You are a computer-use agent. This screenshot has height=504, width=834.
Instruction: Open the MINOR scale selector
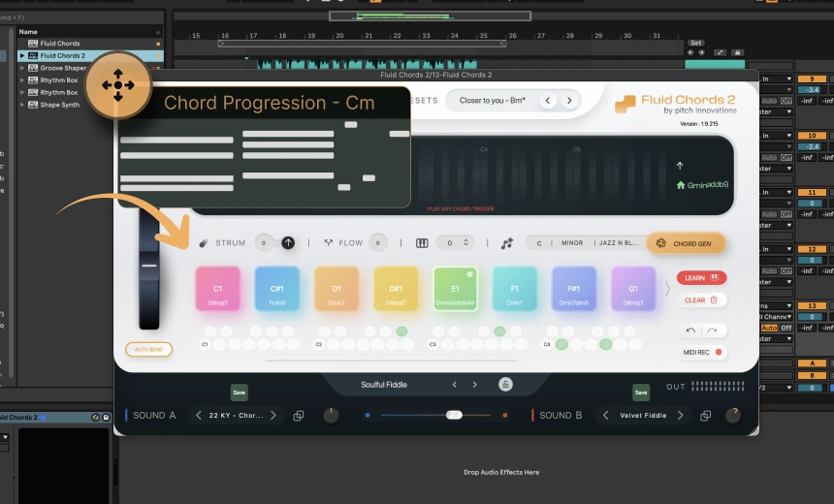click(572, 243)
